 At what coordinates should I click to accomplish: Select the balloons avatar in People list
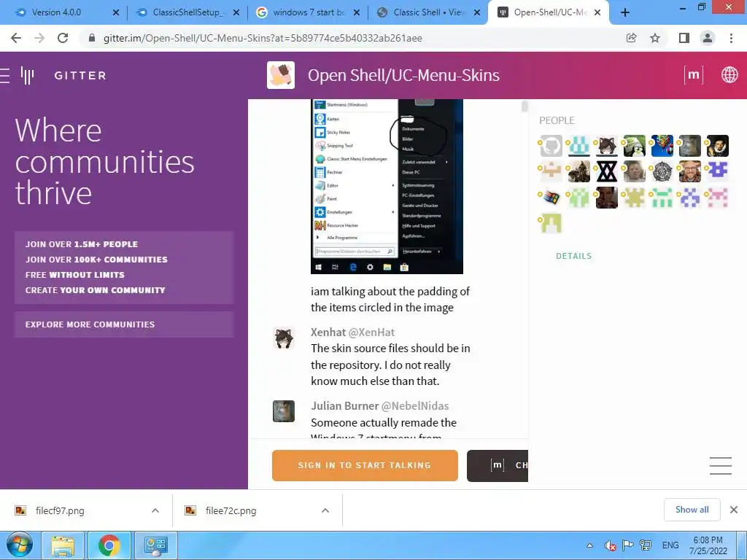(x=662, y=146)
